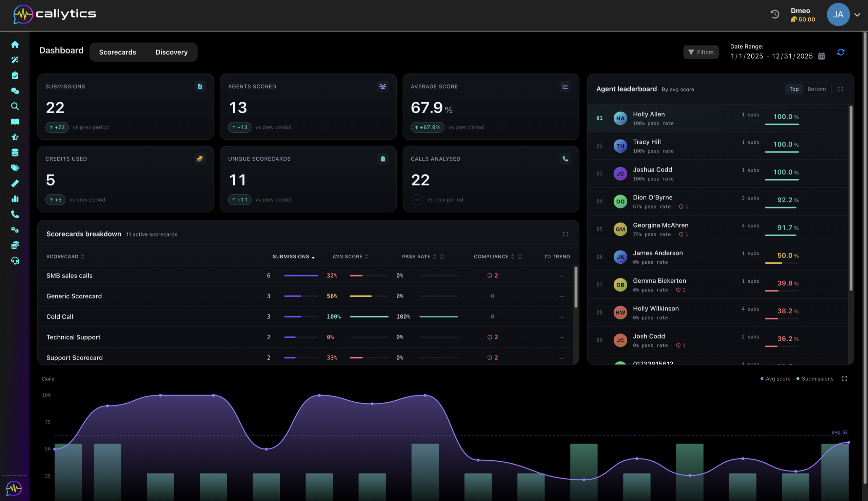The height and width of the screenshot is (501, 868).
Task: Click the Agent leaderboard scrollbar
Action: pyautogui.click(x=851, y=199)
